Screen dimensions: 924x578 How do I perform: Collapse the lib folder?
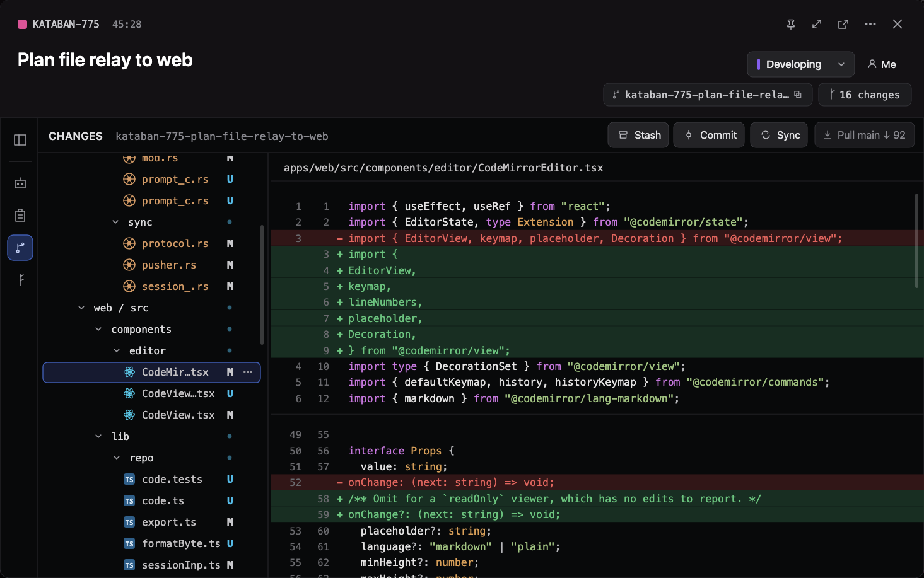click(98, 436)
